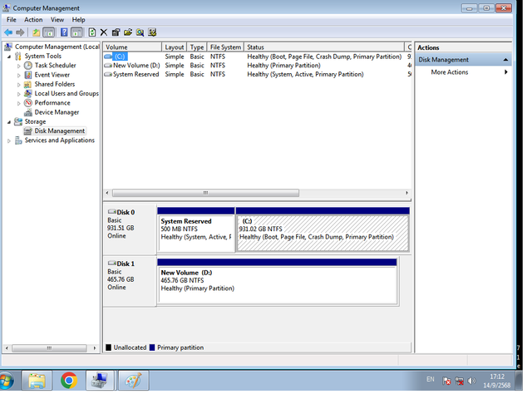Screen dimensions: 532x399
Task: Click the Primary partition blue legend swatch
Action: click(x=152, y=347)
